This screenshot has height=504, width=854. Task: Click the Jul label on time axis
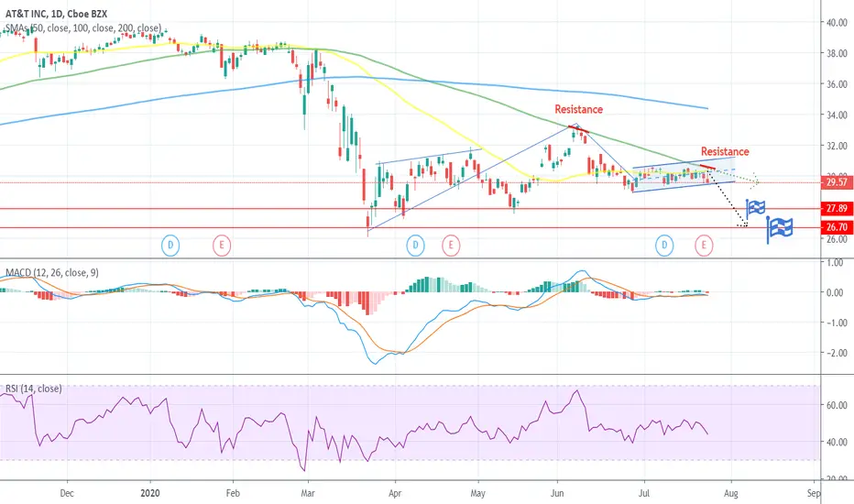coord(644,493)
